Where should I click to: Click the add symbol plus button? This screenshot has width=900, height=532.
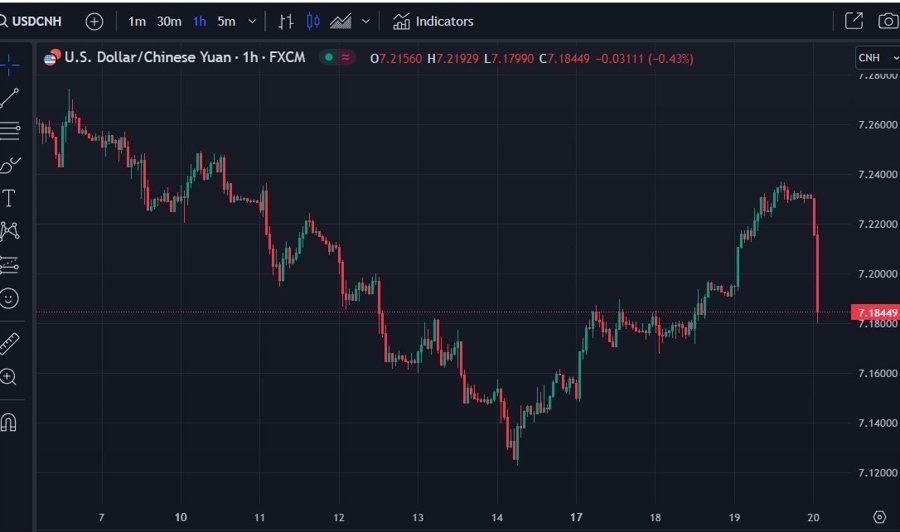point(94,21)
